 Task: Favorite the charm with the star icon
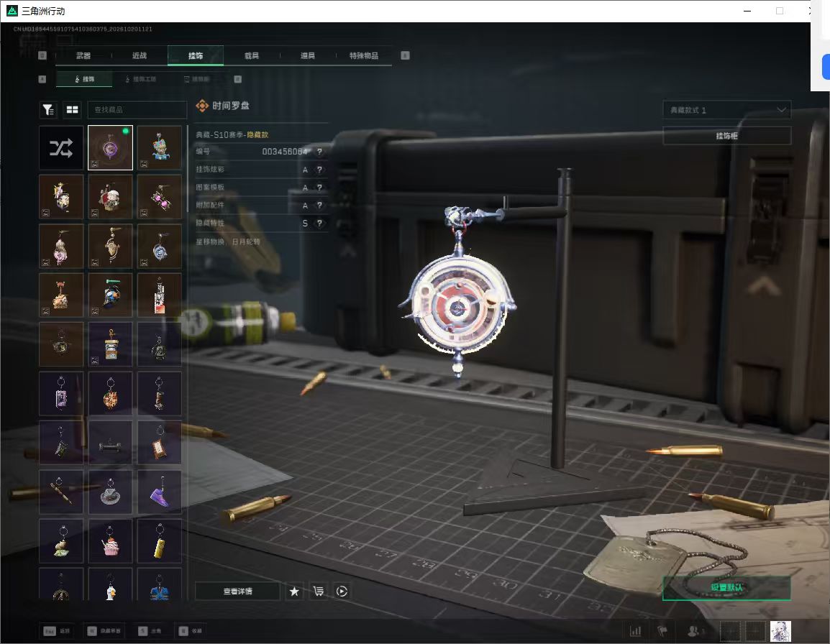pyautogui.click(x=294, y=591)
